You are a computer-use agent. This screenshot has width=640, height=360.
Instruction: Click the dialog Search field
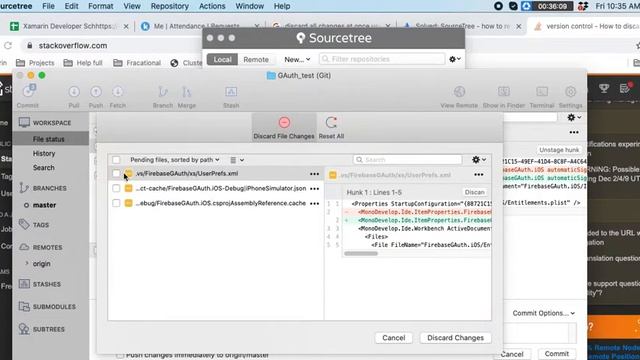coord(408,160)
